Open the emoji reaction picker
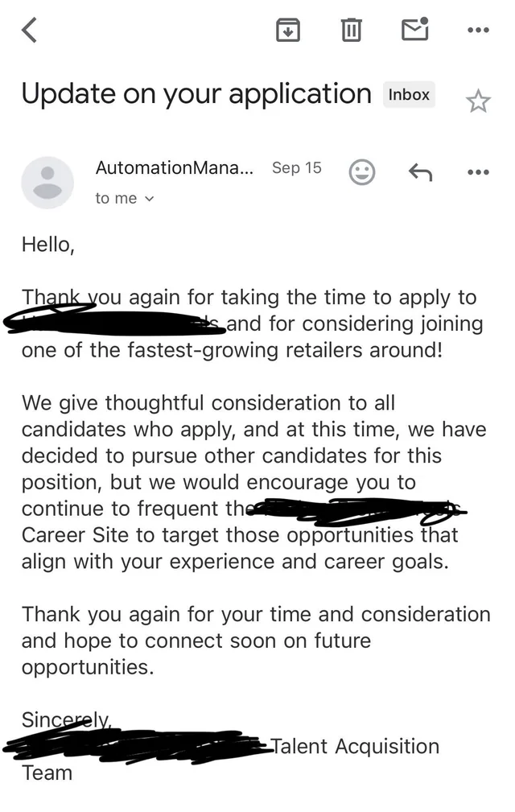The height and width of the screenshot is (812, 515). click(362, 171)
